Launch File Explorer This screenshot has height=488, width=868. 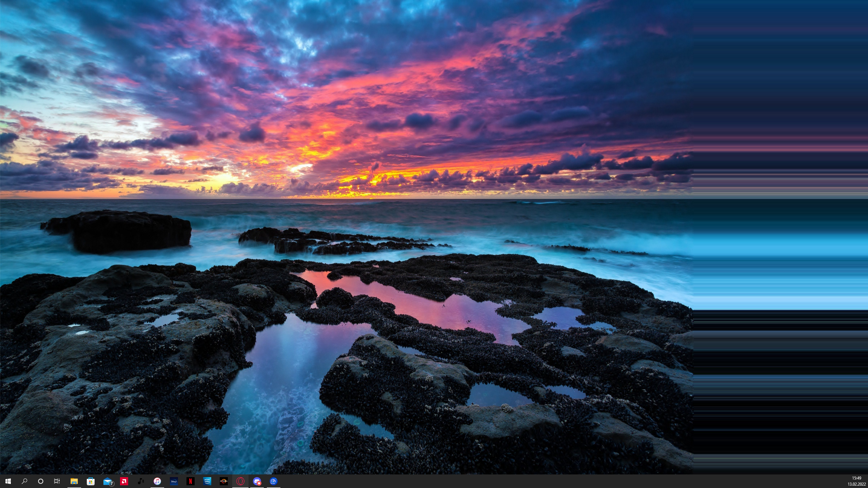point(74,481)
